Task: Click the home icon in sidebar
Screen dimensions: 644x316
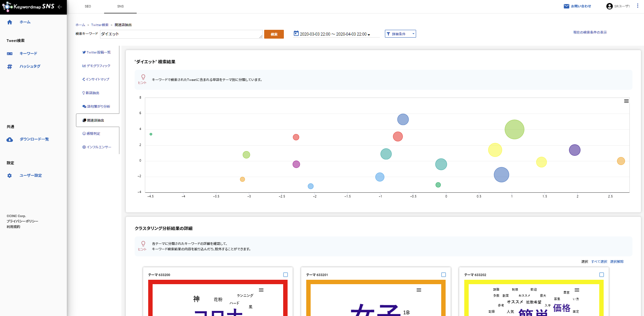Action: (9, 22)
